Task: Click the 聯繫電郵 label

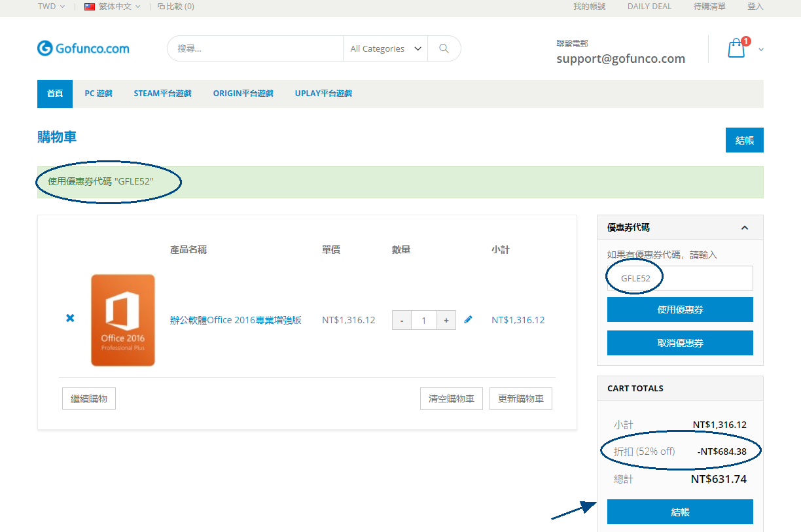Action: pos(572,43)
